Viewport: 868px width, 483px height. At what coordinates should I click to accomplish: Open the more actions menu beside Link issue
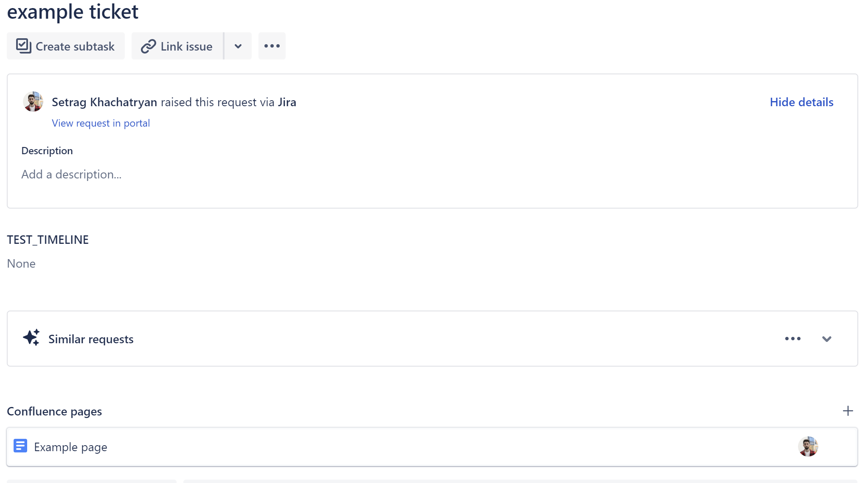[272, 46]
